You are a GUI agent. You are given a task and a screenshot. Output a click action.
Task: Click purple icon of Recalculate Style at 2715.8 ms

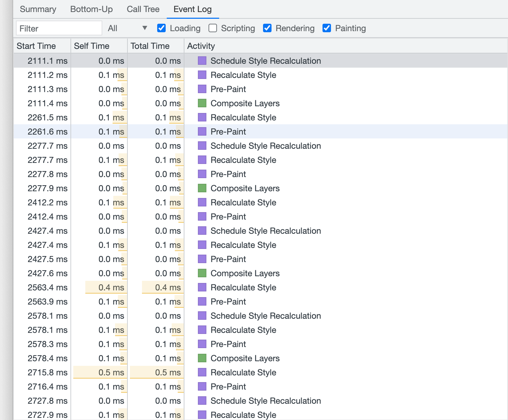click(202, 372)
